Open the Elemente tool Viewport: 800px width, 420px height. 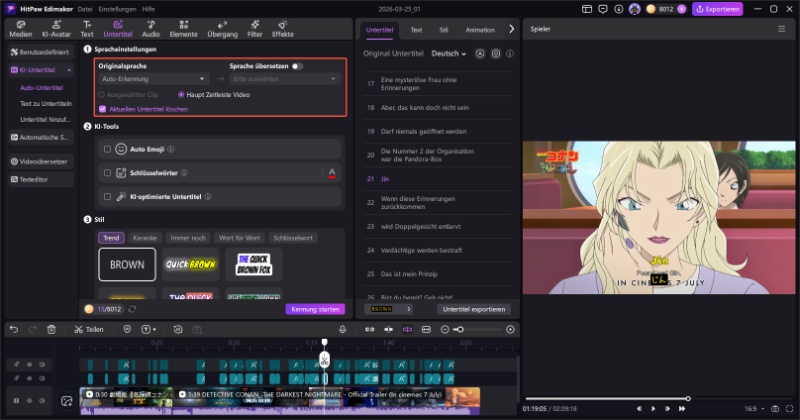pos(183,29)
